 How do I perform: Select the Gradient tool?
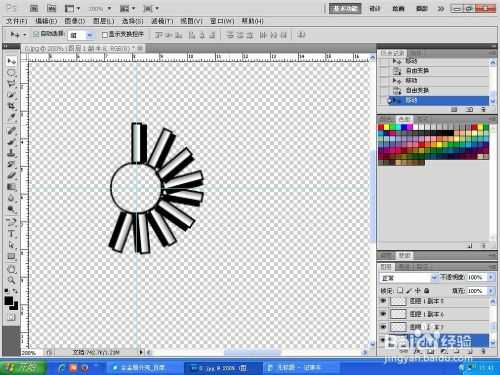point(12,187)
